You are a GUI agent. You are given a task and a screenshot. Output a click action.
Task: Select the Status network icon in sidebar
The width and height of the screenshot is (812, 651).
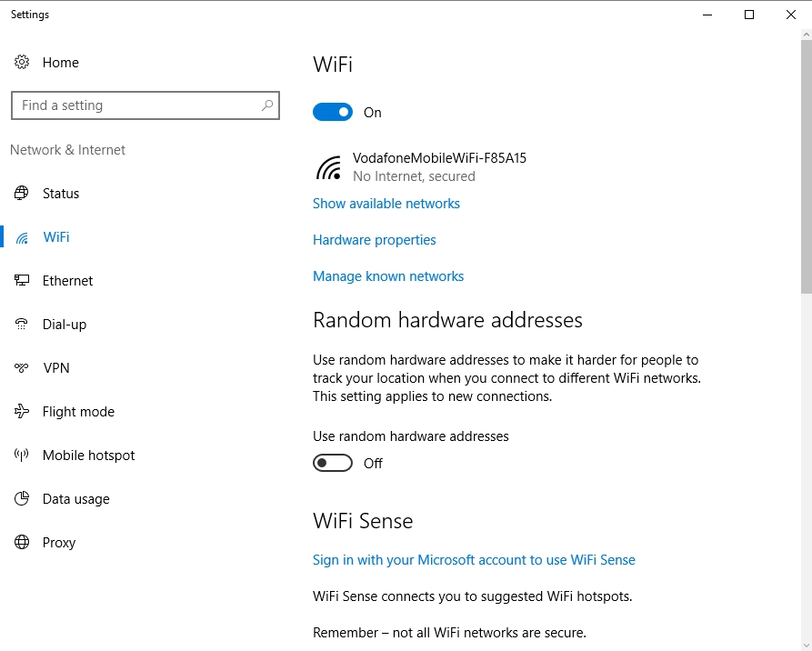coord(21,193)
